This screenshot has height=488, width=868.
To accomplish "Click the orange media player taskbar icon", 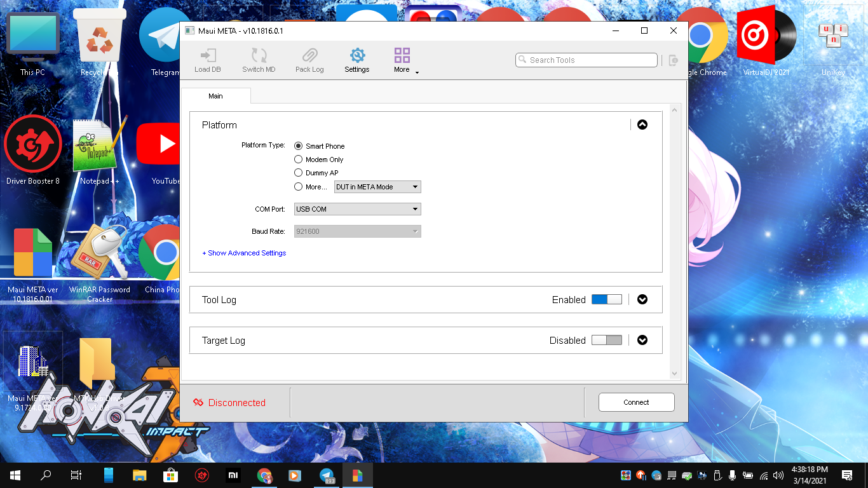I will tap(295, 475).
